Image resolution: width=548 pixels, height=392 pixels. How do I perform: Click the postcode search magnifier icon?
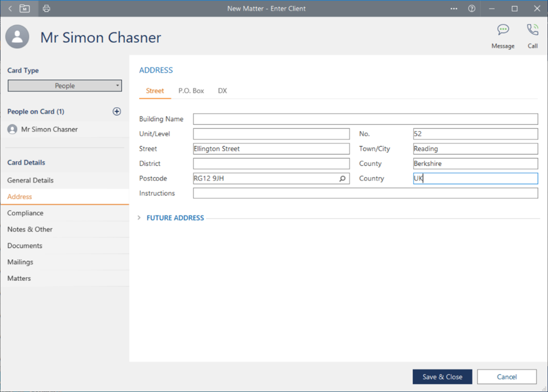coord(343,178)
